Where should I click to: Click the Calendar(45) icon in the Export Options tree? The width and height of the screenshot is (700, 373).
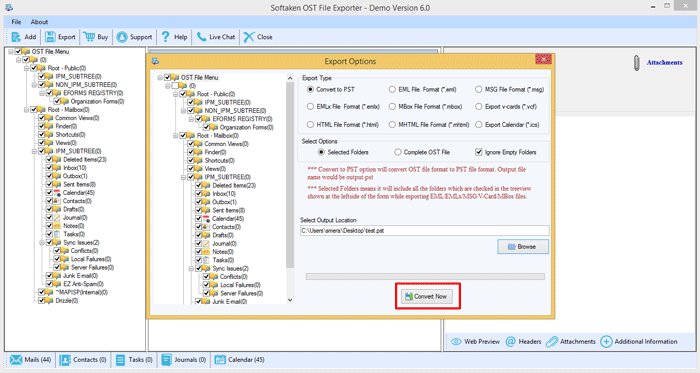pyautogui.click(x=206, y=219)
